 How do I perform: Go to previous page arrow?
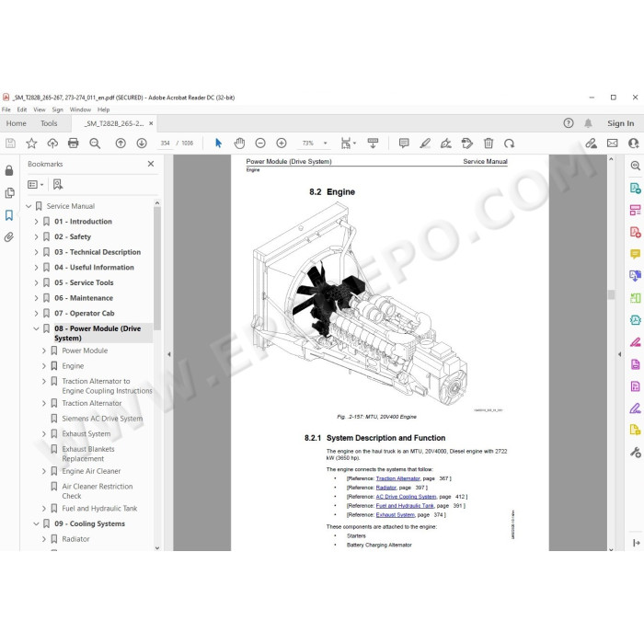121,143
